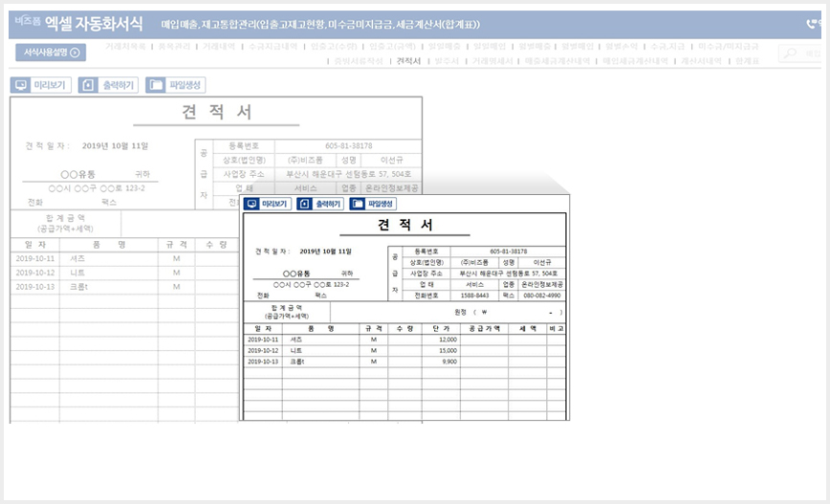Open the 합계표 menu item
Image resolution: width=830 pixels, height=504 pixels.
coord(747,61)
